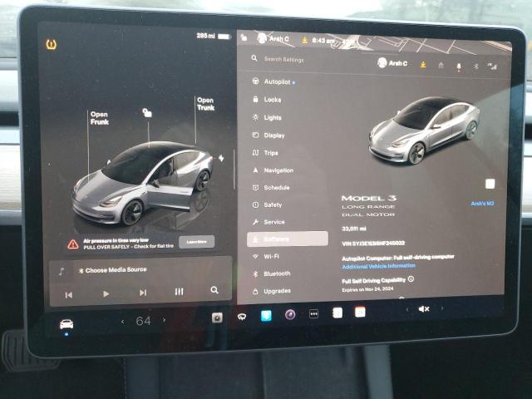Tap the Arsh's M3 vehicle name link
The width and height of the screenshot is (532, 399).
coord(482,204)
